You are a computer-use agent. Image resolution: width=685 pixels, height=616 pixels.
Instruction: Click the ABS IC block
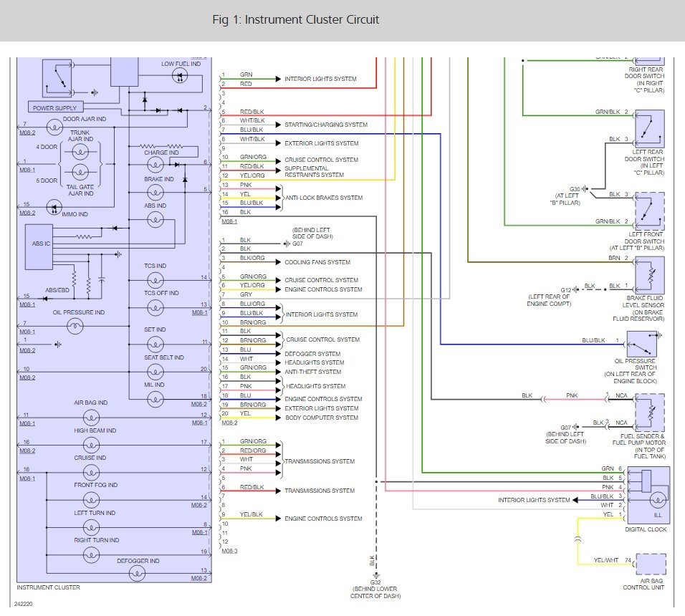coord(39,247)
